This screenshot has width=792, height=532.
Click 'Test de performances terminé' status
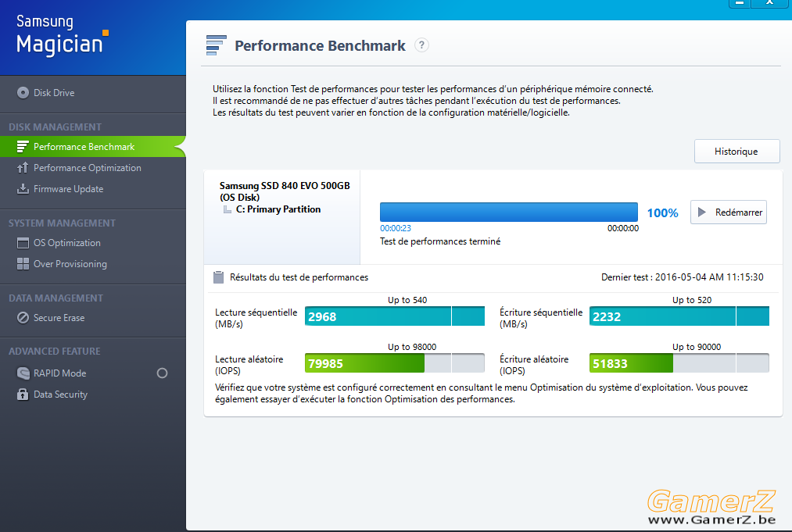tap(440, 241)
